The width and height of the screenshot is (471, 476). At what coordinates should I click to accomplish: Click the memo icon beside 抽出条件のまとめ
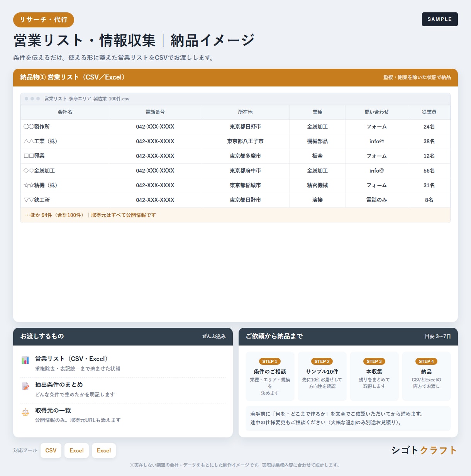25,386
